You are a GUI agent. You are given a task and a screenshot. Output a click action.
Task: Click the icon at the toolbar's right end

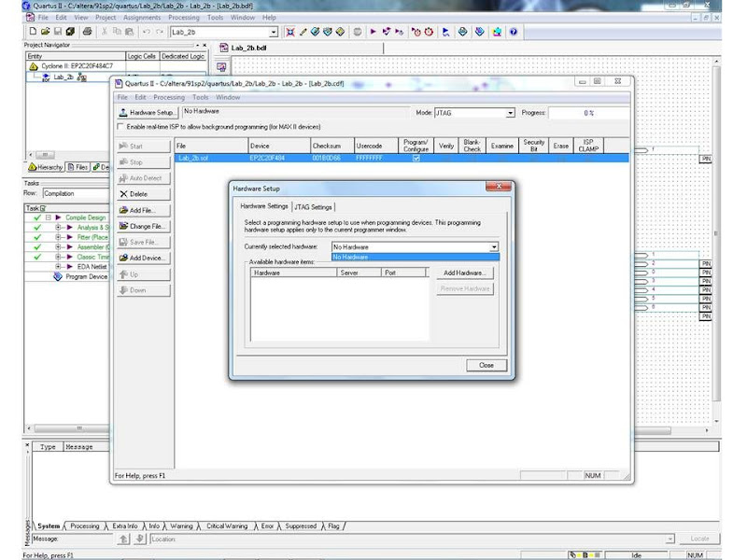513,32
